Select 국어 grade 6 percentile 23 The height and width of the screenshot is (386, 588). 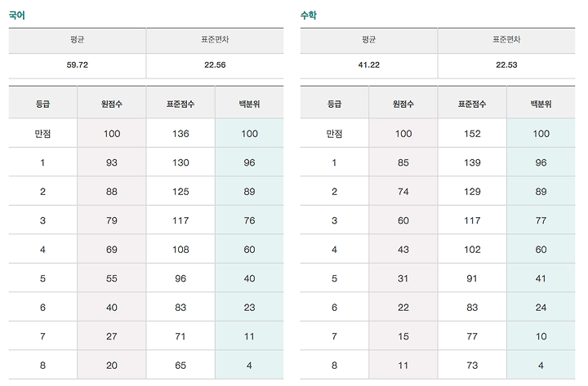point(249,308)
